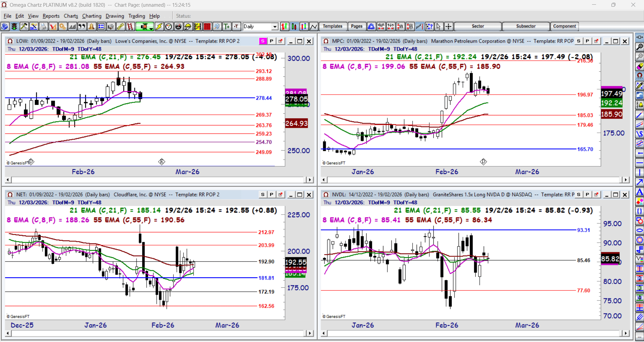Toggle the P button on MPC chart
This screenshot has height=342, width=644.
tap(587, 41)
